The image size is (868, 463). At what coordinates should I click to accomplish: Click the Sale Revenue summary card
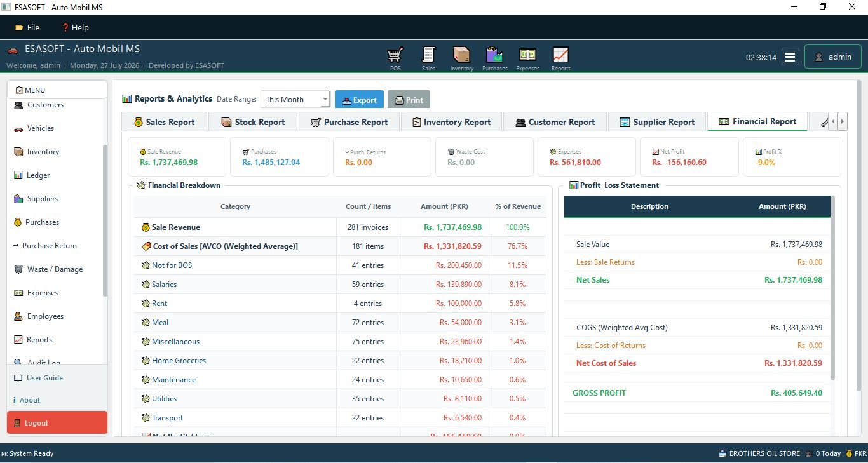tap(177, 157)
